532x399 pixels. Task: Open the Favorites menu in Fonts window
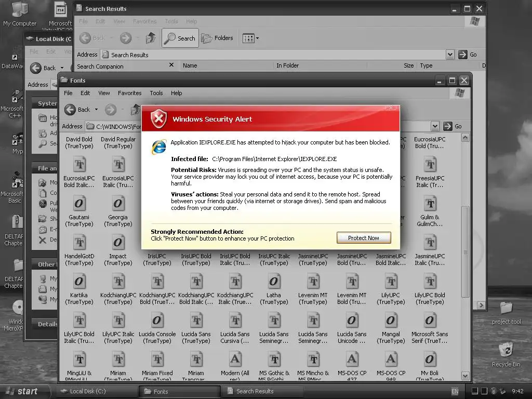click(x=129, y=93)
